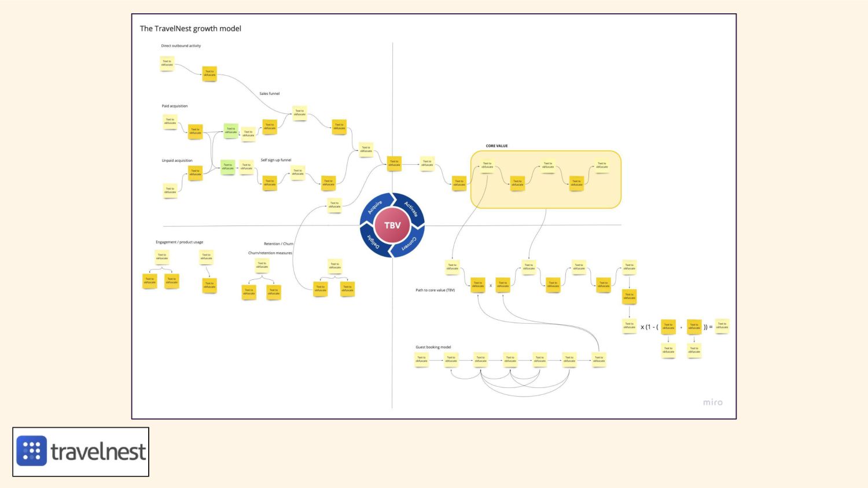Click the travelnest wordmark text

pos(98,452)
